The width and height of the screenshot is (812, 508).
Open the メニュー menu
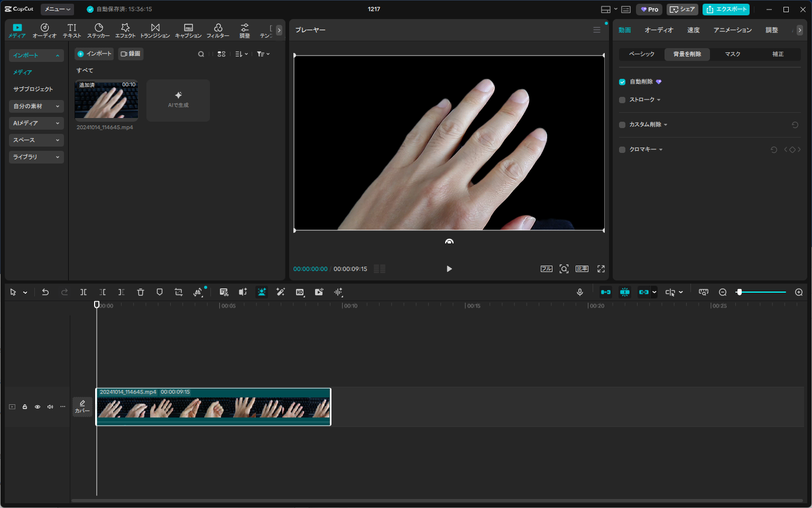tap(56, 9)
